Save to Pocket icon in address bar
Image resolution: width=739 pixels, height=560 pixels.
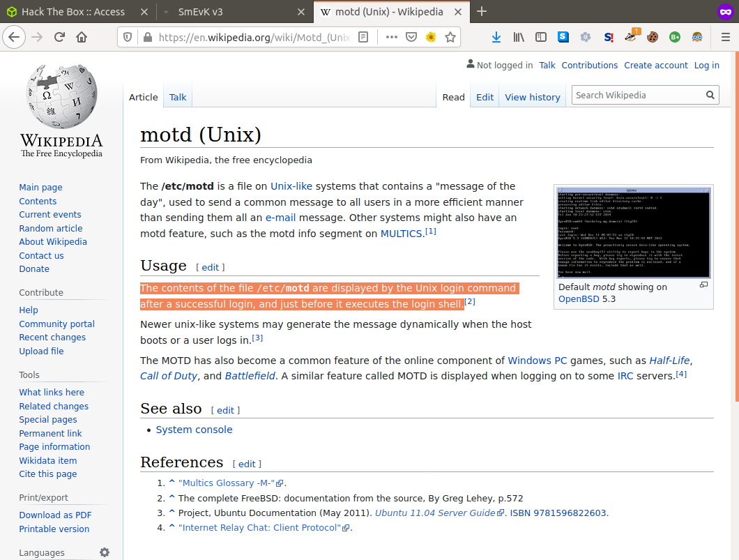coord(411,37)
